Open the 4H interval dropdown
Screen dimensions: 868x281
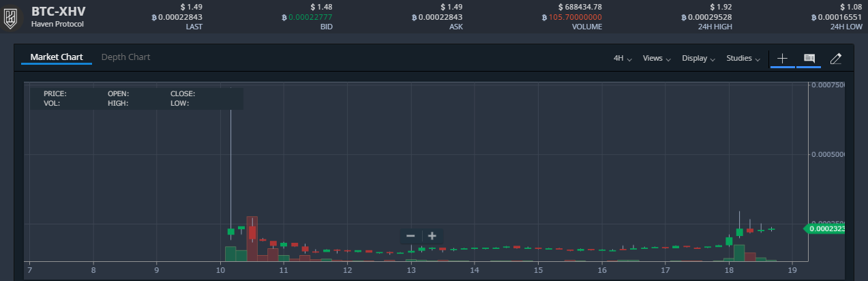point(623,59)
